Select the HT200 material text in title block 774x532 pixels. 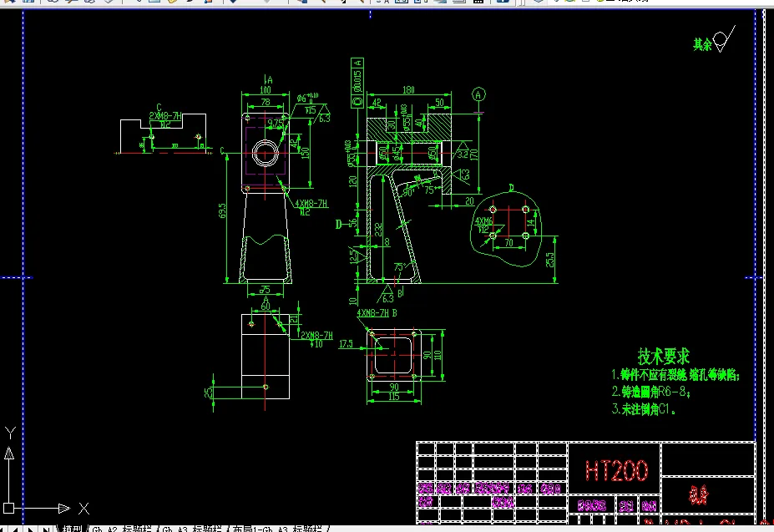(616, 470)
